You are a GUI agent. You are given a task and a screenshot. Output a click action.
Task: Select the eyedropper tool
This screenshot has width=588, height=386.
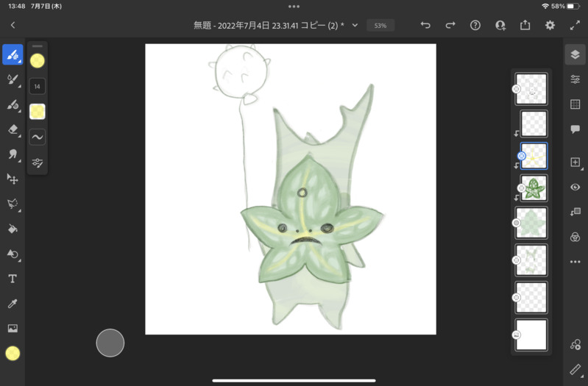coord(13,304)
